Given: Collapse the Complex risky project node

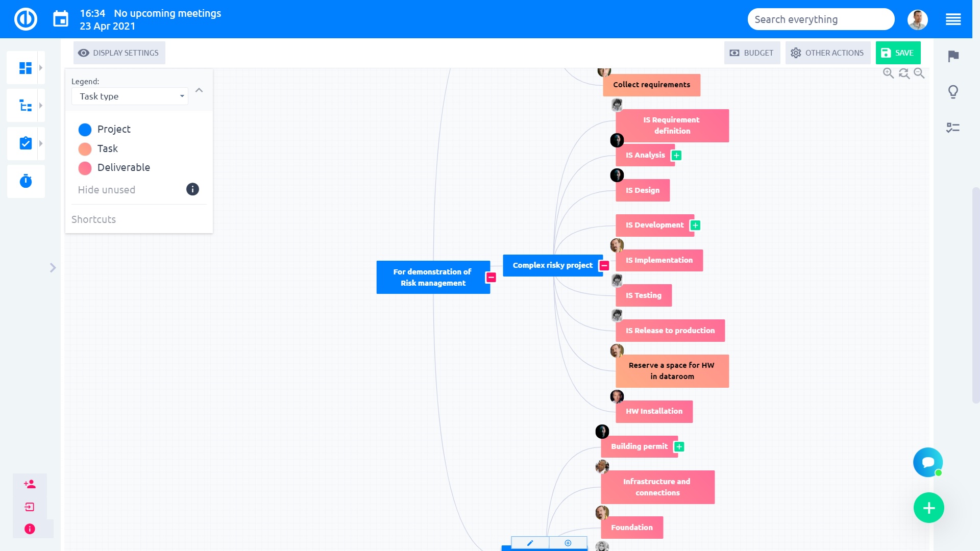Looking at the screenshot, I should click(604, 266).
